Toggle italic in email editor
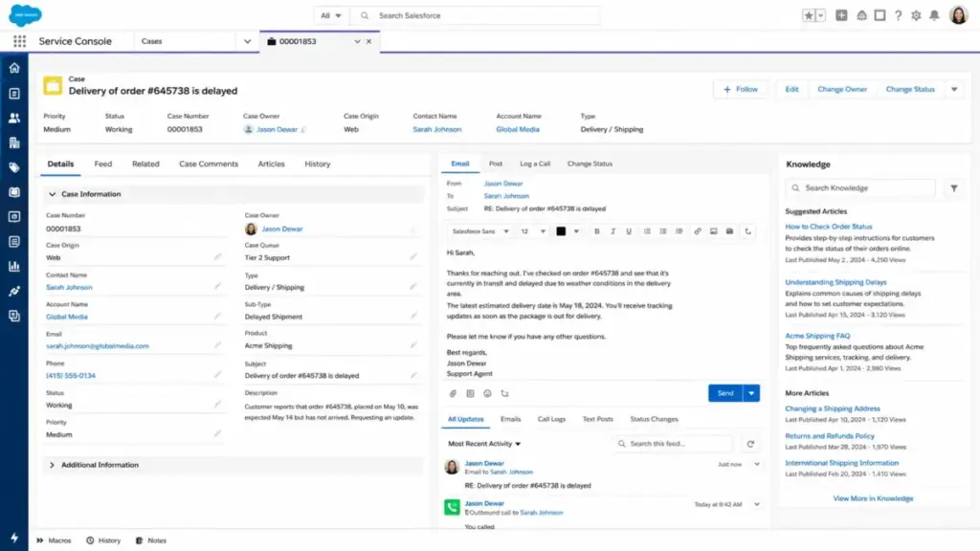 [612, 231]
